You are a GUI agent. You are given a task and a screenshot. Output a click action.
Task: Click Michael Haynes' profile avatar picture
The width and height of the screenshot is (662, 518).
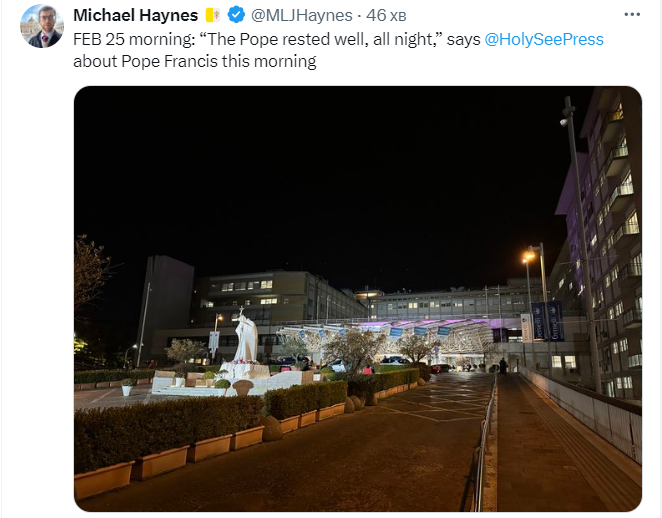[42, 26]
